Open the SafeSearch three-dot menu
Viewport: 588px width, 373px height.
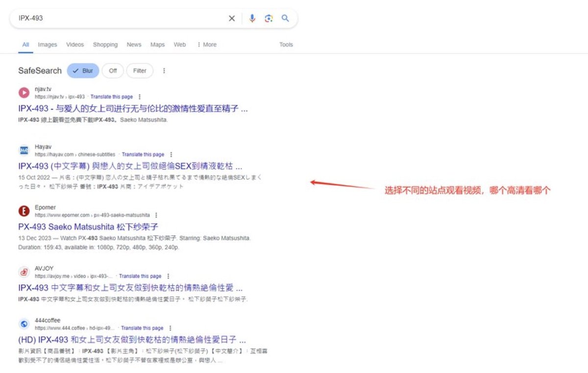coord(164,70)
